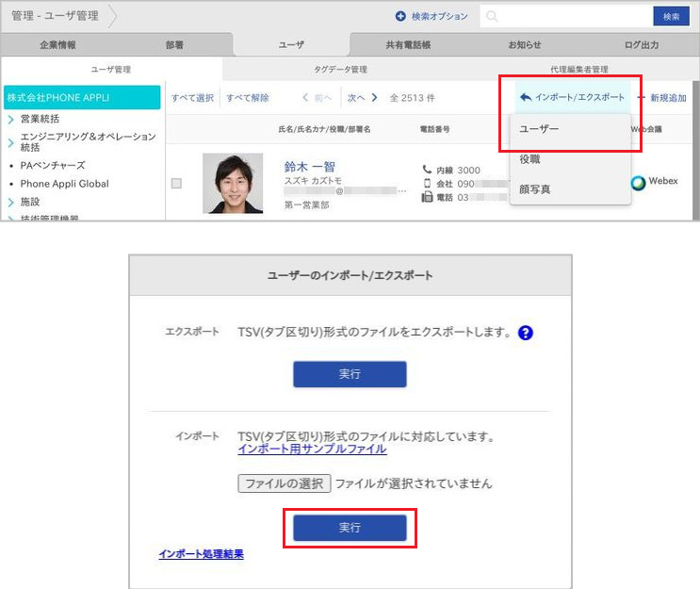Click the blue help question mark icon
The image size is (700, 589).
526,333
